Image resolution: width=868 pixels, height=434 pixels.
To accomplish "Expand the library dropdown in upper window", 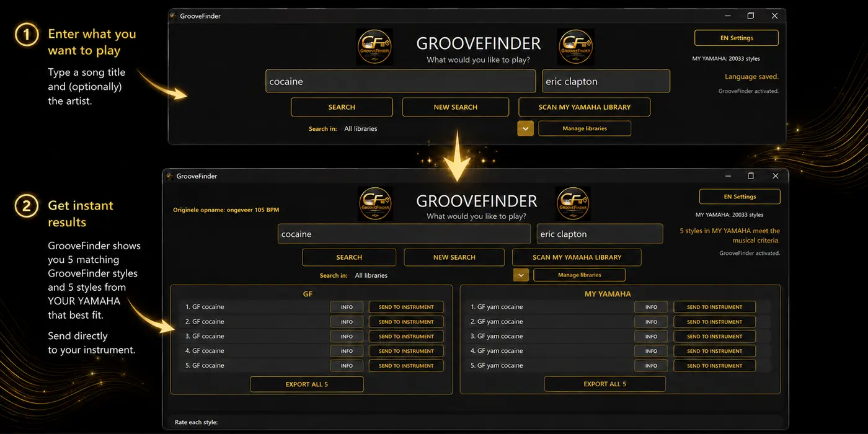I will pyautogui.click(x=525, y=128).
